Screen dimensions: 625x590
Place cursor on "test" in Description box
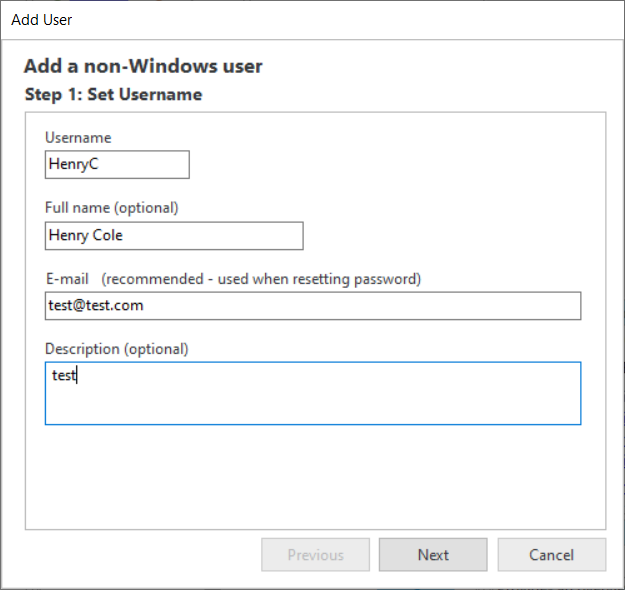(x=64, y=375)
